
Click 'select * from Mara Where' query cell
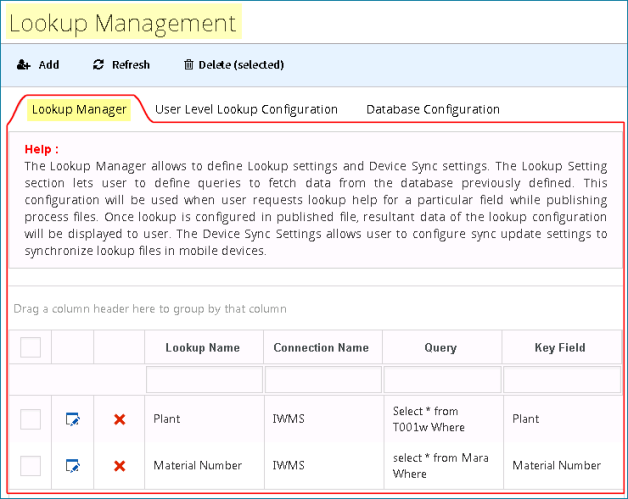[x=443, y=466]
